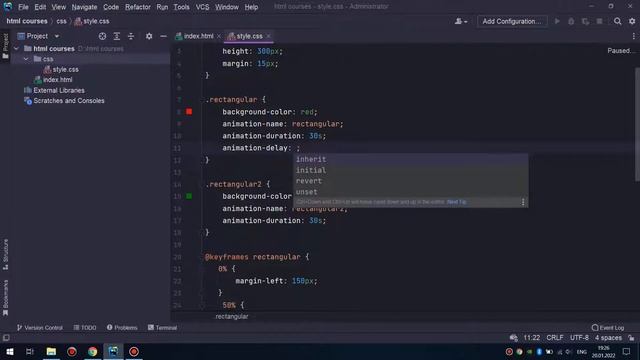Choose unset from the completion list
This screenshot has height=360, width=640.
pos(411,192)
